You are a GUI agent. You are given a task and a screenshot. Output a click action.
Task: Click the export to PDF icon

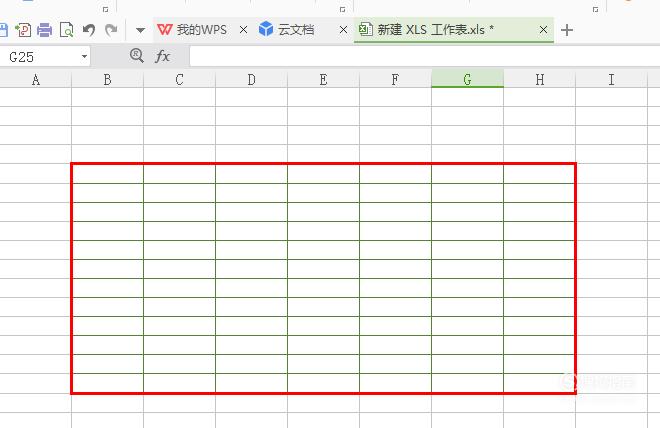[x=23, y=30]
